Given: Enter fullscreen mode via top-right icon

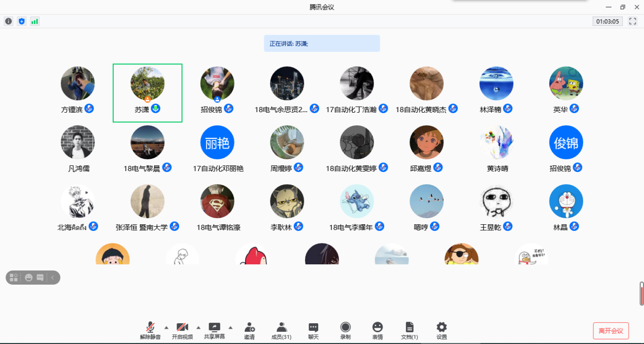Looking at the screenshot, I should [x=632, y=21].
